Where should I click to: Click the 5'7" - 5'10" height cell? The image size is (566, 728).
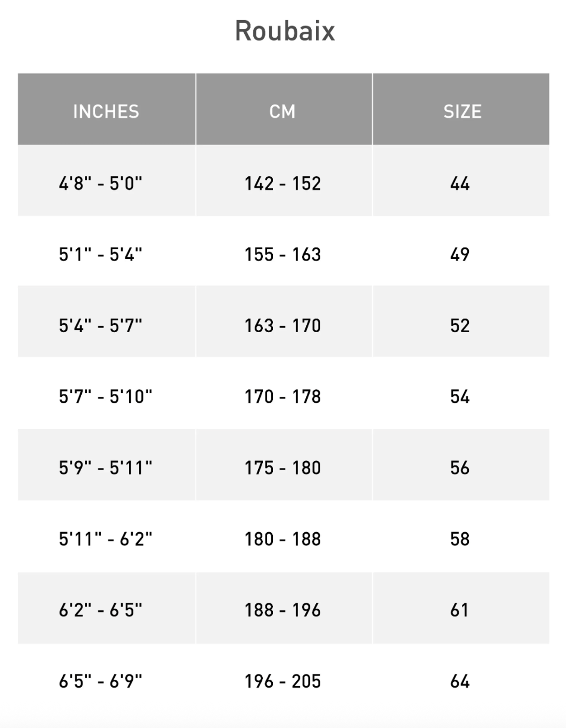(x=106, y=396)
